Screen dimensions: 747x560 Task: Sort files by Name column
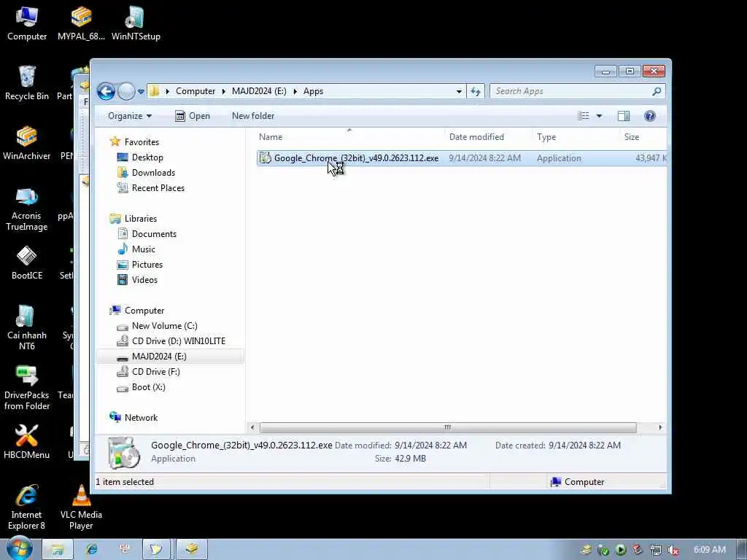(349, 136)
